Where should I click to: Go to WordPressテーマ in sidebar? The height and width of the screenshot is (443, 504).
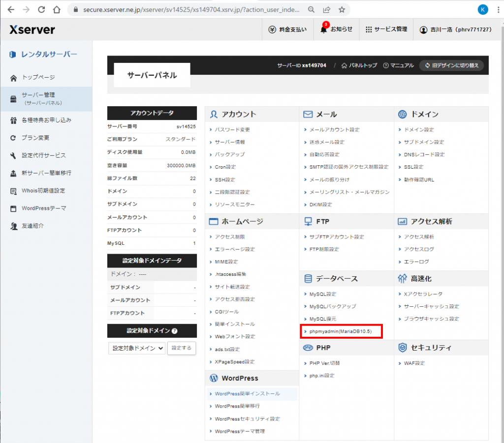click(x=44, y=208)
